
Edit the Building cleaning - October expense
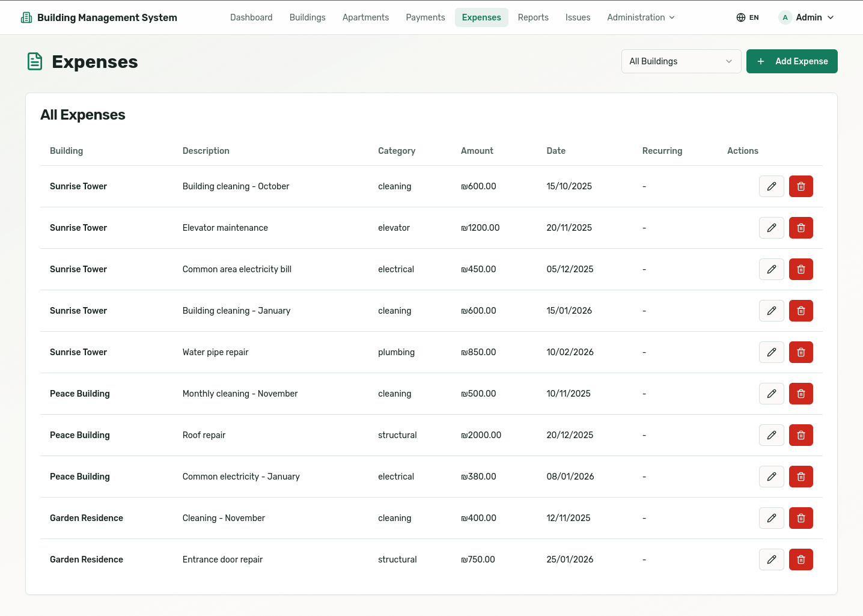771,186
